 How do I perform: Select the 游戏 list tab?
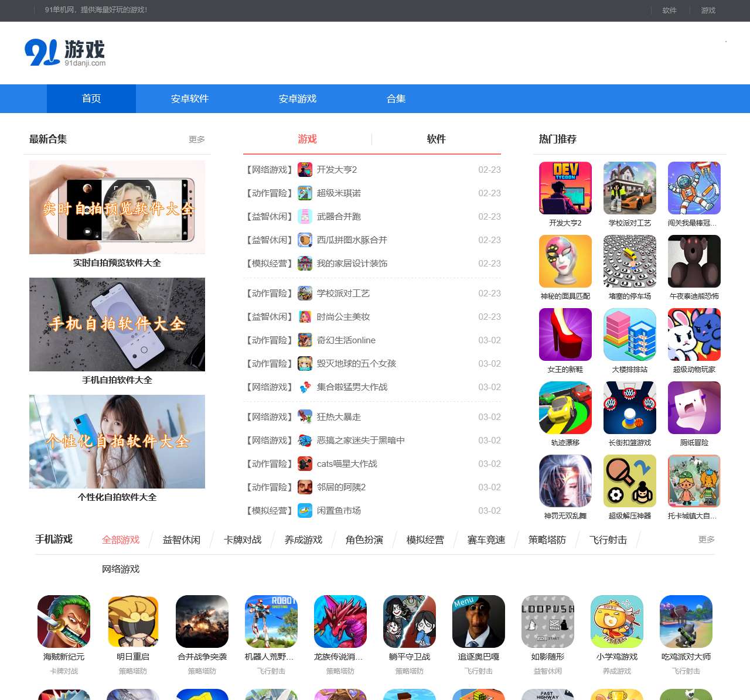(x=307, y=139)
